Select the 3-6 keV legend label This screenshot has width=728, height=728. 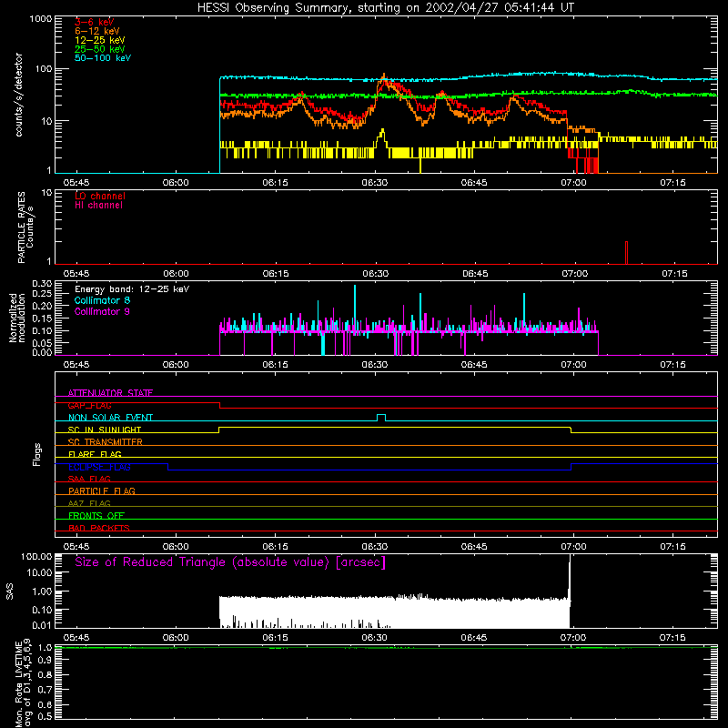[95, 22]
